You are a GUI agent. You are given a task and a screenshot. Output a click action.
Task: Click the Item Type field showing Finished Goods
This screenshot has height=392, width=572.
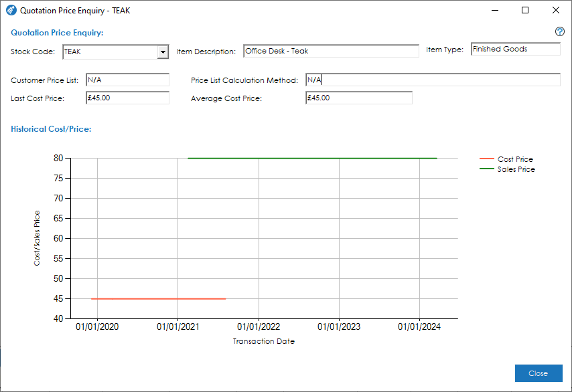point(515,48)
